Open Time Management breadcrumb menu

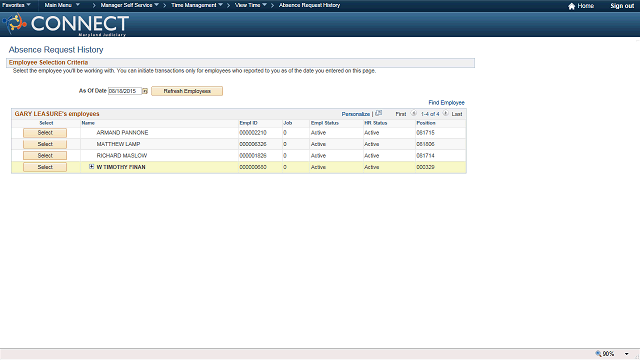(x=197, y=5)
